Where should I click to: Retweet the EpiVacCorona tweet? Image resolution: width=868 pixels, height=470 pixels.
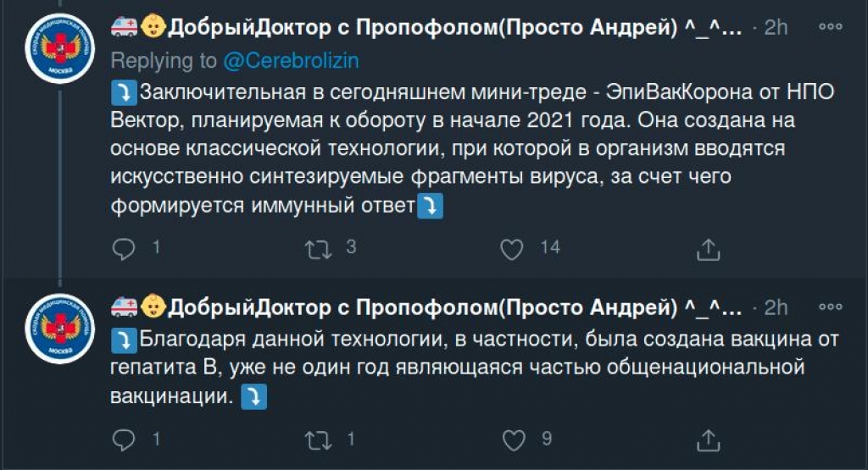(x=319, y=248)
